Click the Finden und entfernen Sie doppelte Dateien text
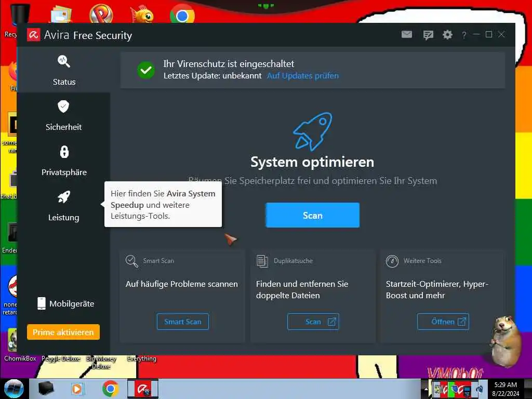532x399 pixels. click(302, 290)
